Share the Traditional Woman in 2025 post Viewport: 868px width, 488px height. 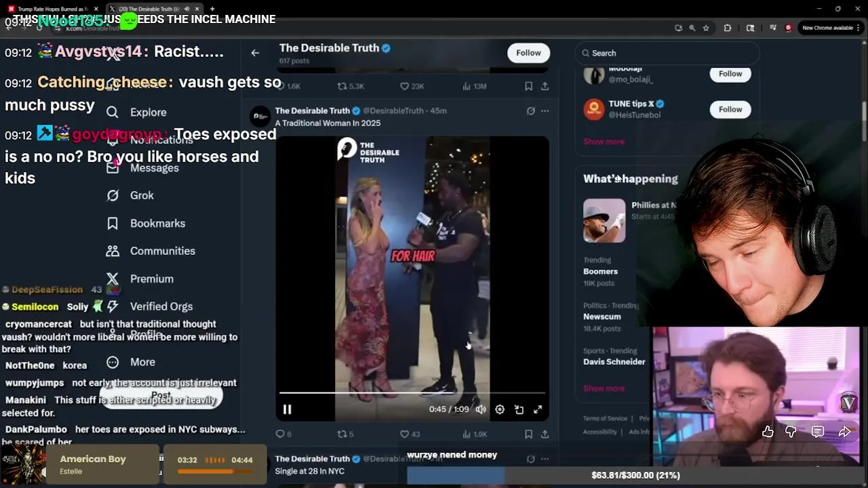click(545, 434)
